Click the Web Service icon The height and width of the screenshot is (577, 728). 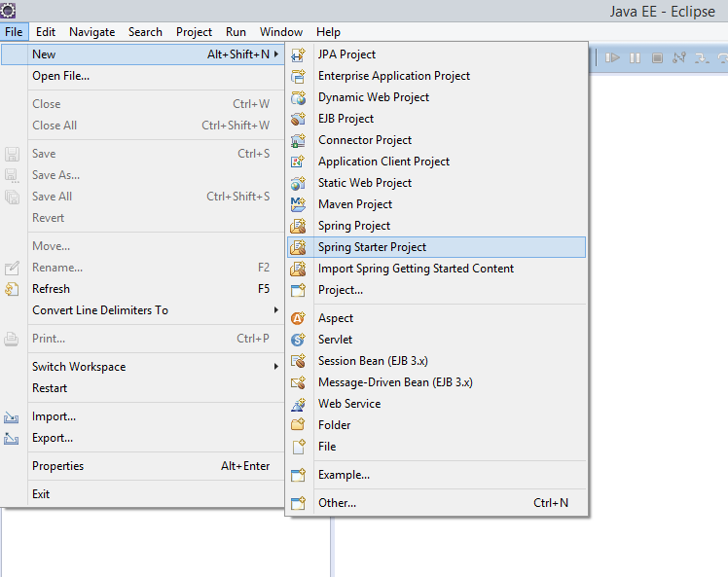coord(298,404)
